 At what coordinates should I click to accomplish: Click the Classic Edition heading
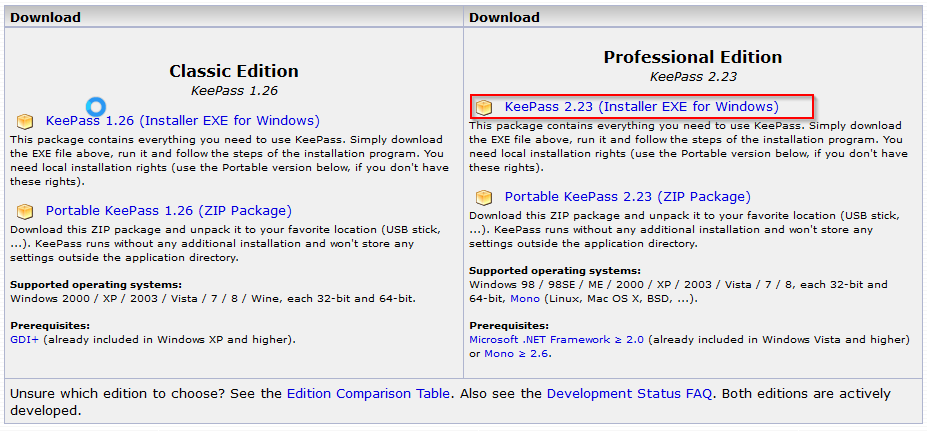click(234, 71)
